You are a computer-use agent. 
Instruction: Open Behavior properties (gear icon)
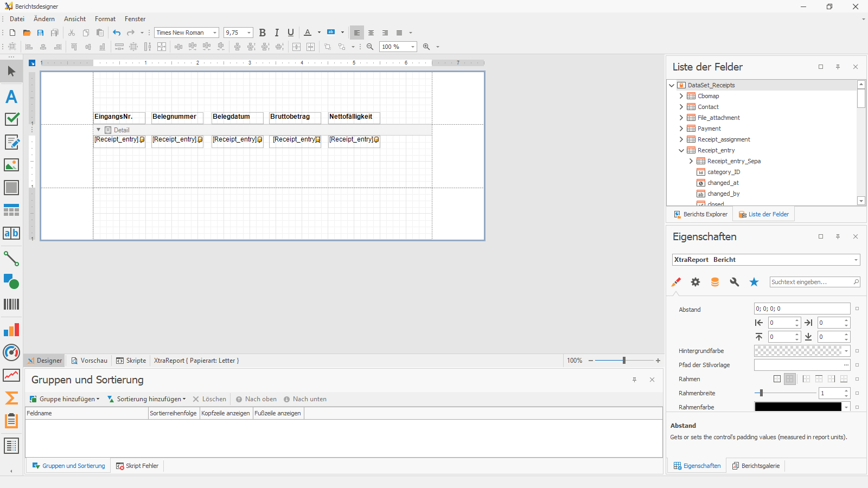tap(695, 282)
